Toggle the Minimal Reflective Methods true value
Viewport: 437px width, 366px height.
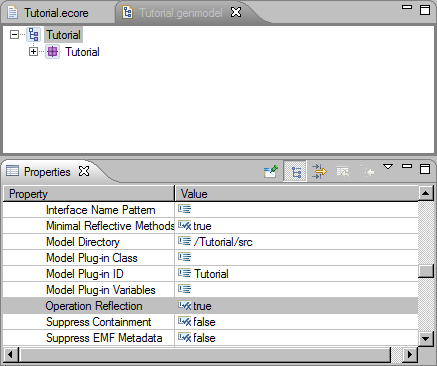click(x=202, y=226)
